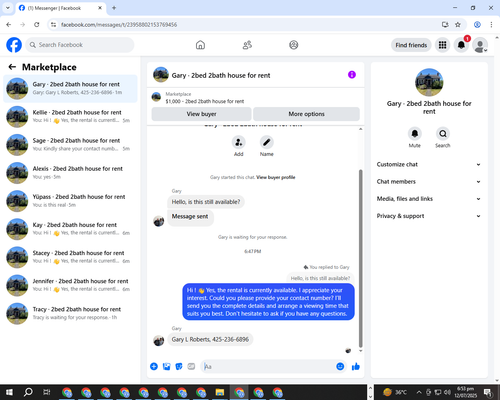Click the 'Gary L Roberts, 425-236-6896' message
Image resolution: width=500 pixels, height=400 pixels.
210,339
